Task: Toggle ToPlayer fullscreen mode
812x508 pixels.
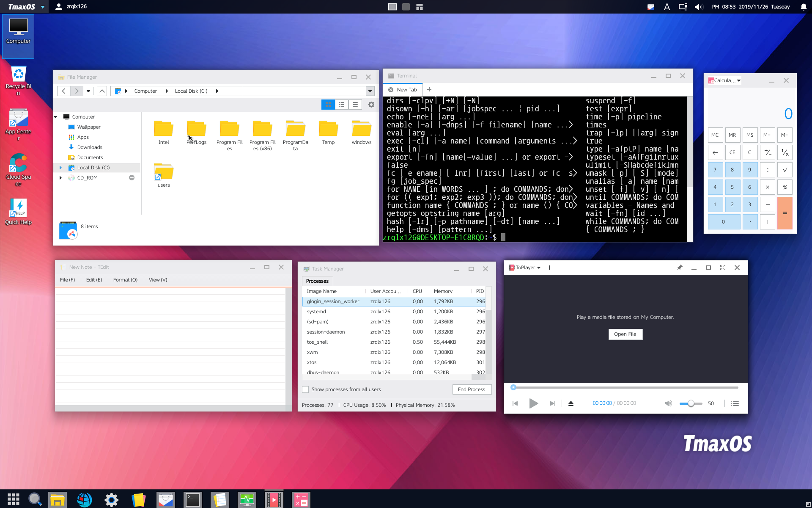Action: (723, 268)
